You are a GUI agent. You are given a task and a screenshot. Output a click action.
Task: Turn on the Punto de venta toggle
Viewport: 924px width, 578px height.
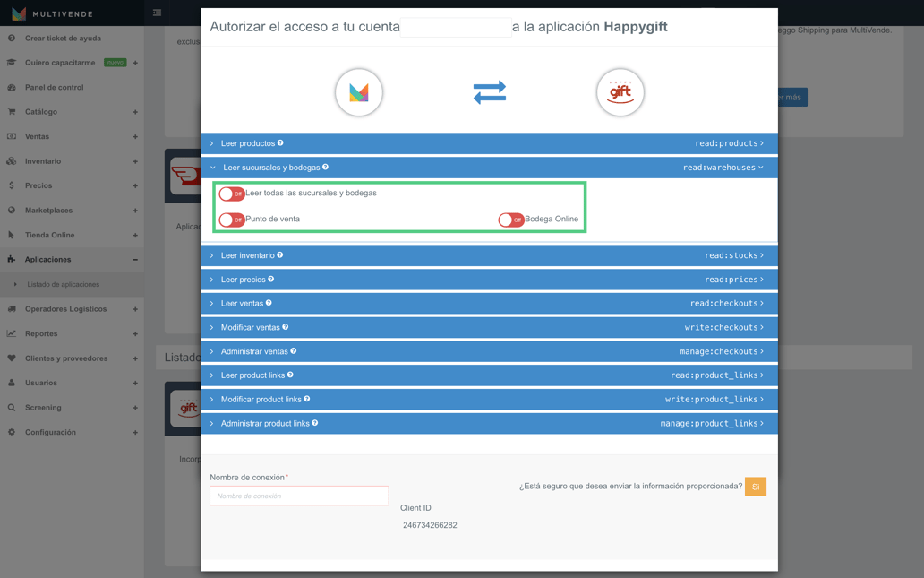(232, 220)
